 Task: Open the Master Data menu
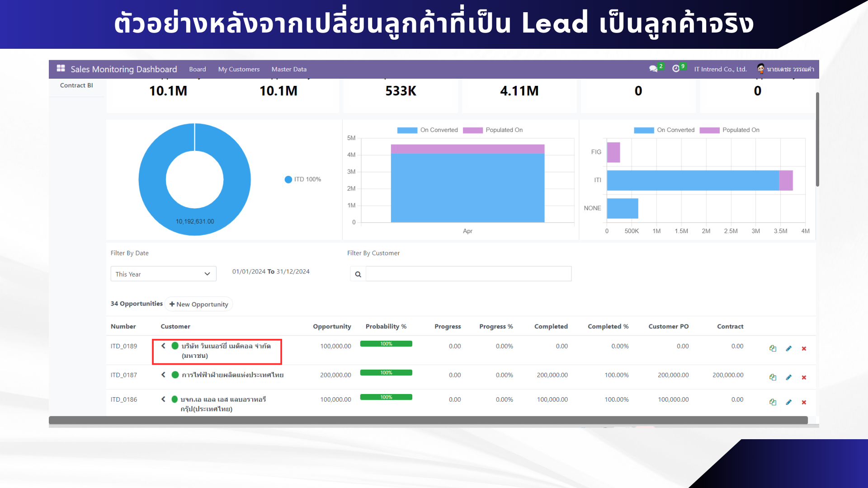(x=289, y=69)
